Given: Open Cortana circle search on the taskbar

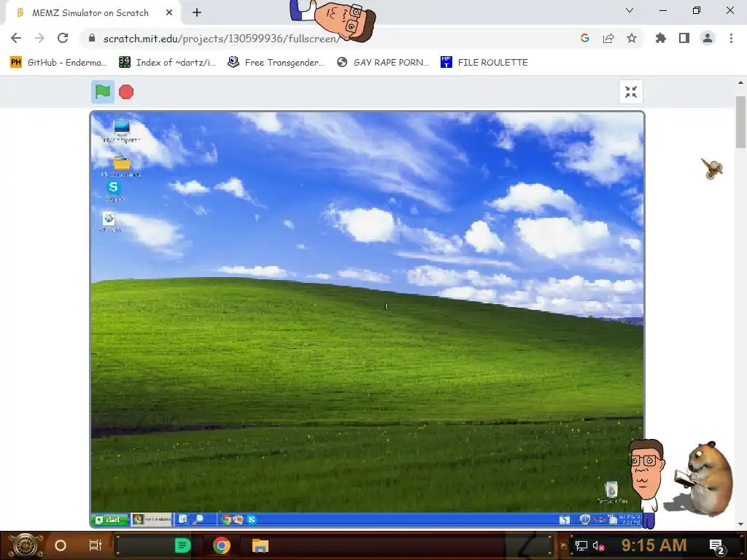Looking at the screenshot, I should (x=61, y=545).
